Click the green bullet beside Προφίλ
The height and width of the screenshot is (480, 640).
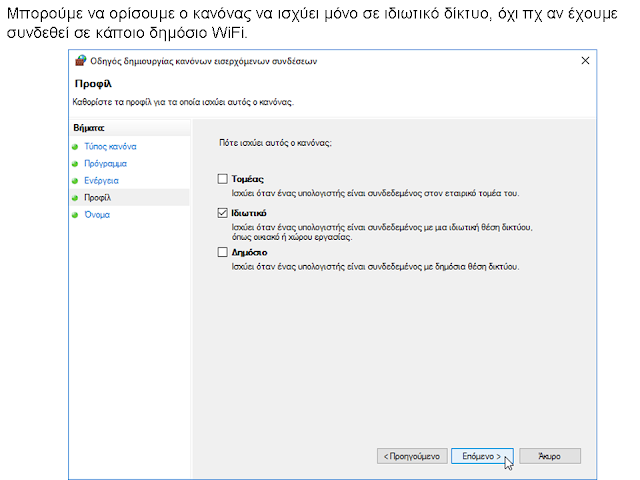coord(75,198)
